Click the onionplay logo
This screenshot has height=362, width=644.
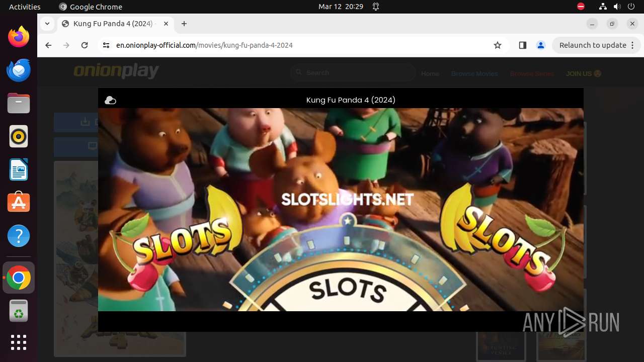[x=116, y=71]
